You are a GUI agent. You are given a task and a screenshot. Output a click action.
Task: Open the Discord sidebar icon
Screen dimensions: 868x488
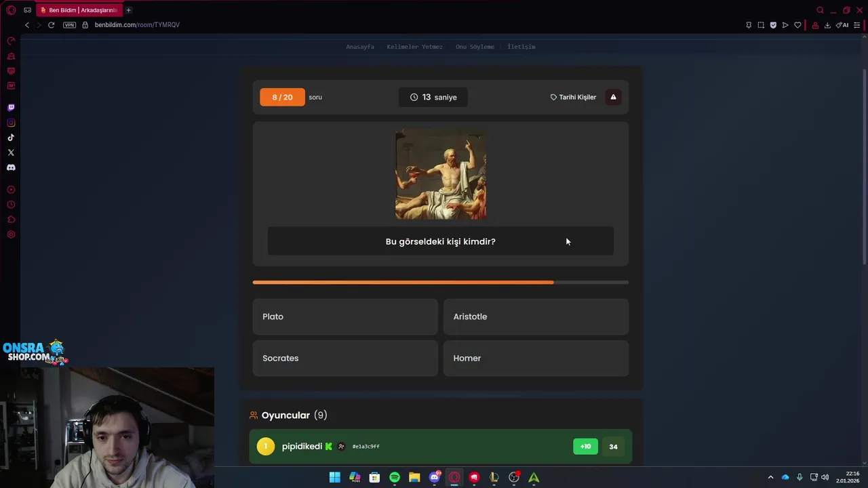(x=11, y=167)
